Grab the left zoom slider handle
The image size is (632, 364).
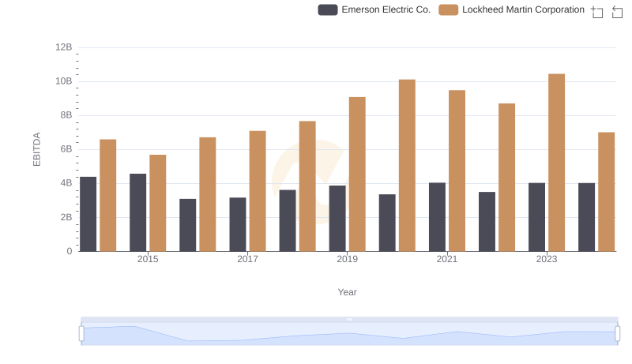click(x=81, y=334)
